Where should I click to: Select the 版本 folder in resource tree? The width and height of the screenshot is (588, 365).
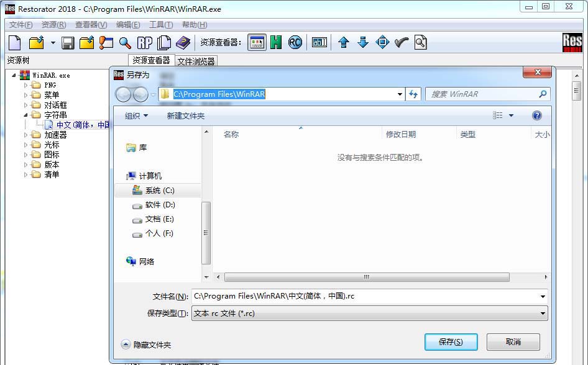[x=52, y=164]
